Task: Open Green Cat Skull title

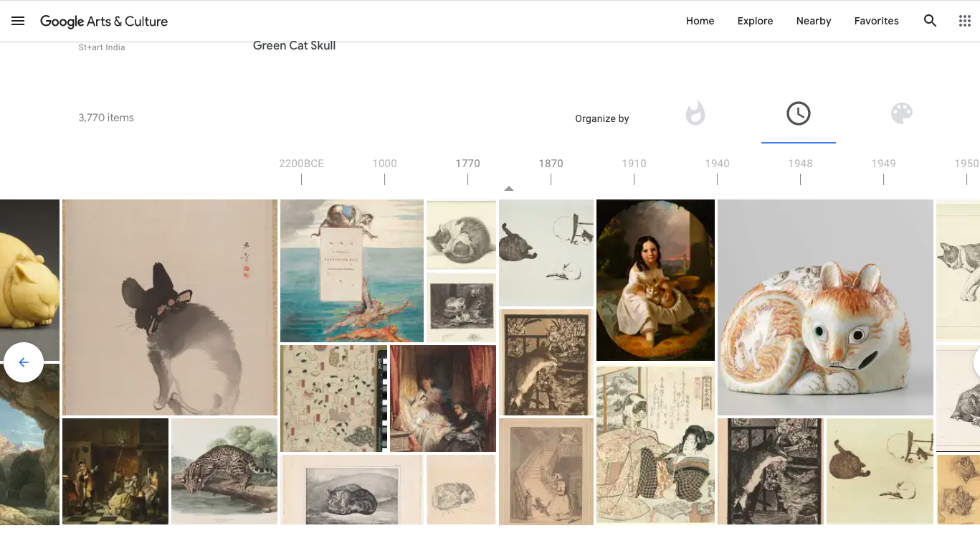Action: [294, 45]
